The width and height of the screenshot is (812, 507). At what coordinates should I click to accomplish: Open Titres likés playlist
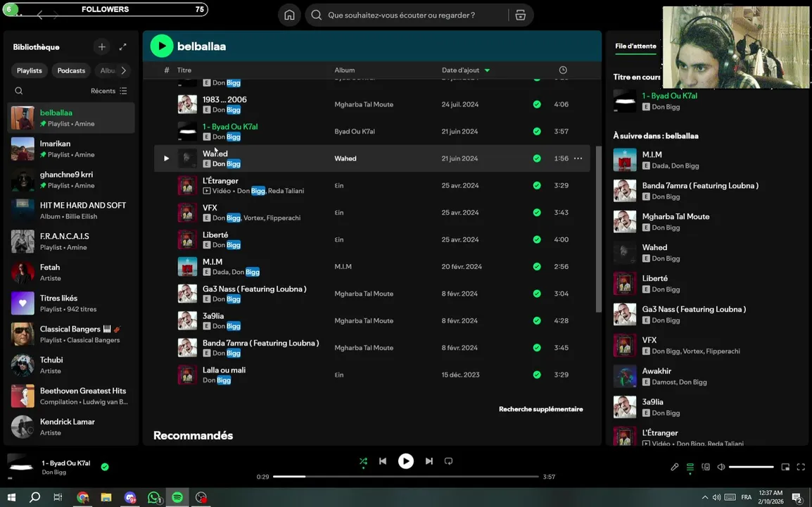click(x=72, y=303)
